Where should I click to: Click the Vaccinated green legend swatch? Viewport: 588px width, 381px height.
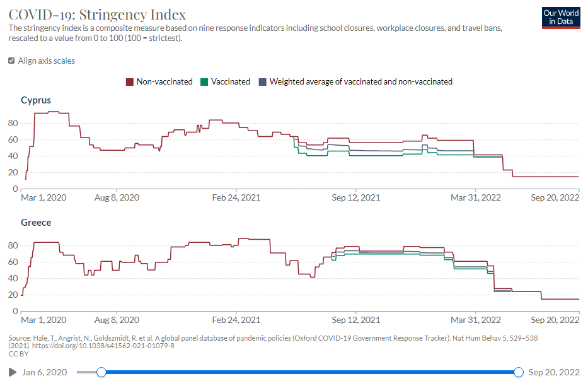(x=204, y=82)
